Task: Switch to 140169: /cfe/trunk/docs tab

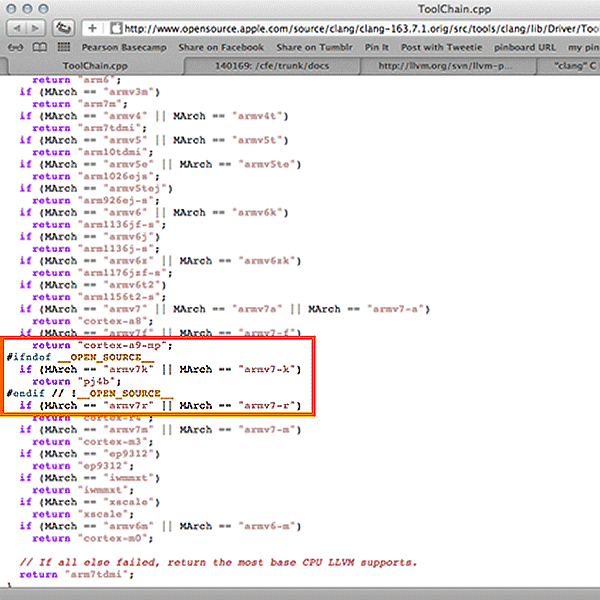Action: [x=272, y=66]
